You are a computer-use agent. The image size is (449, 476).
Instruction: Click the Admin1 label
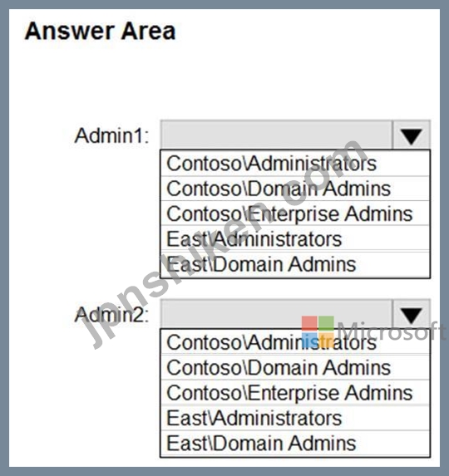pyautogui.click(x=111, y=135)
